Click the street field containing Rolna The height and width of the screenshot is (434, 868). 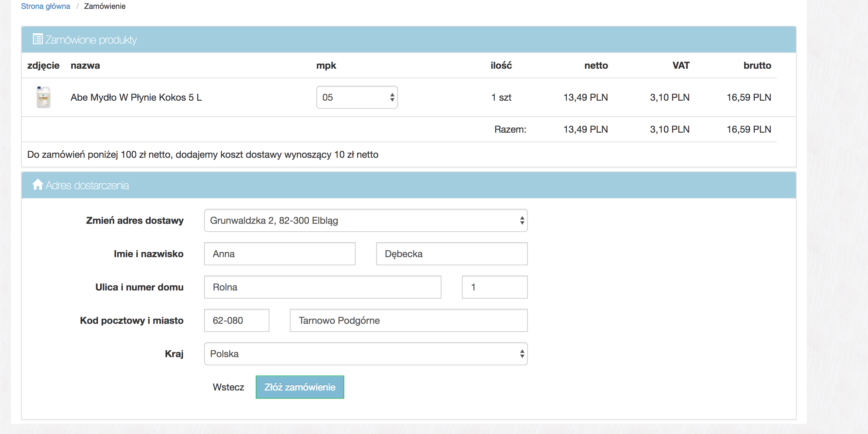click(x=322, y=287)
